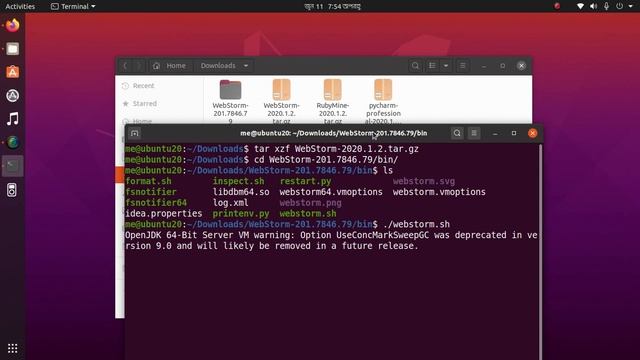The height and width of the screenshot is (360, 640).
Task: Click 'webstorm64.vmoptions' in terminal output
Action: point(331,192)
